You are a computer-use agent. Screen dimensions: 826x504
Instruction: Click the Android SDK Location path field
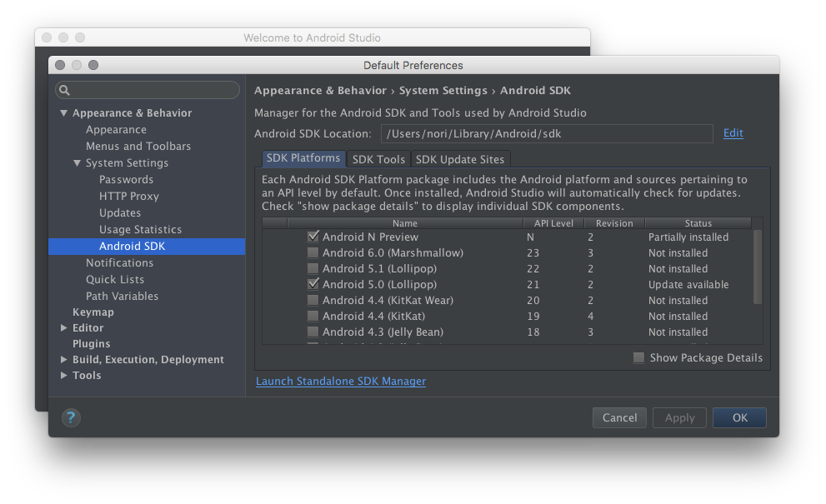click(547, 134)
